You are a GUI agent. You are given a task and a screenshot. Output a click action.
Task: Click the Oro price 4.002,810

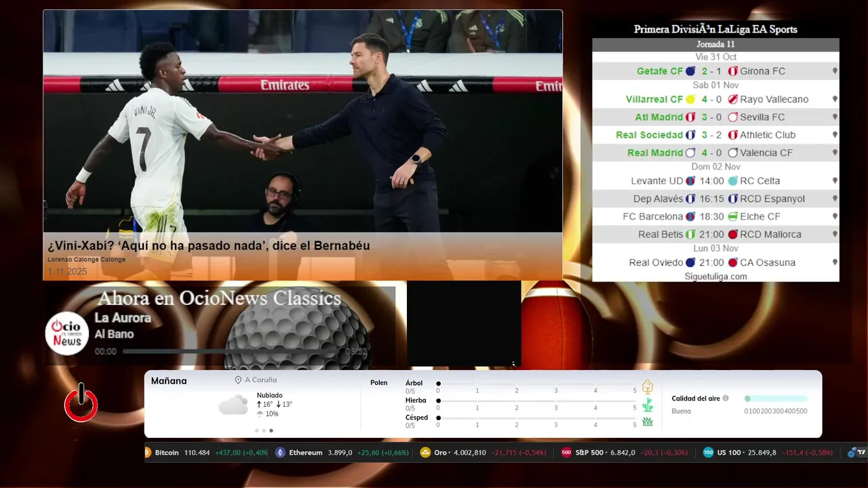tap(470, 453)
